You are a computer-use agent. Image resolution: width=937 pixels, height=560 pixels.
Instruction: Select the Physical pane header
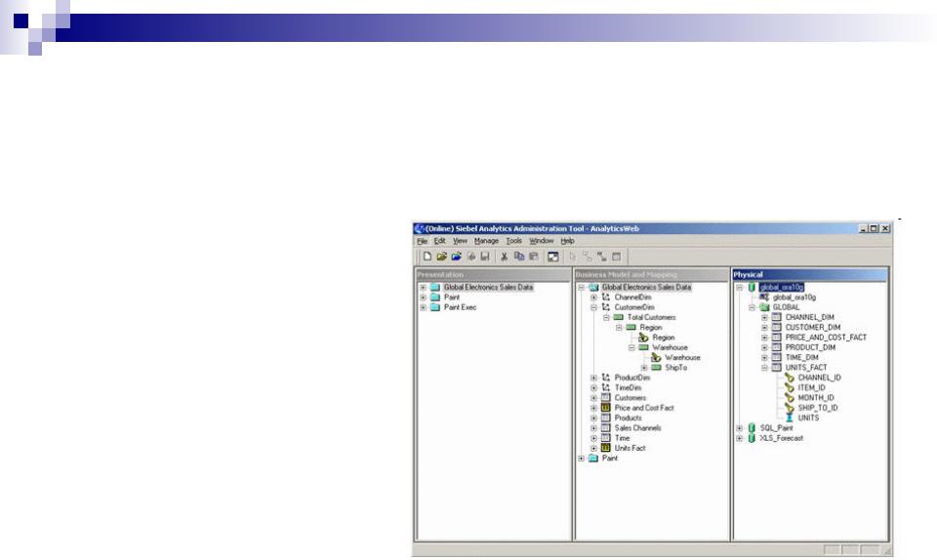810,274
